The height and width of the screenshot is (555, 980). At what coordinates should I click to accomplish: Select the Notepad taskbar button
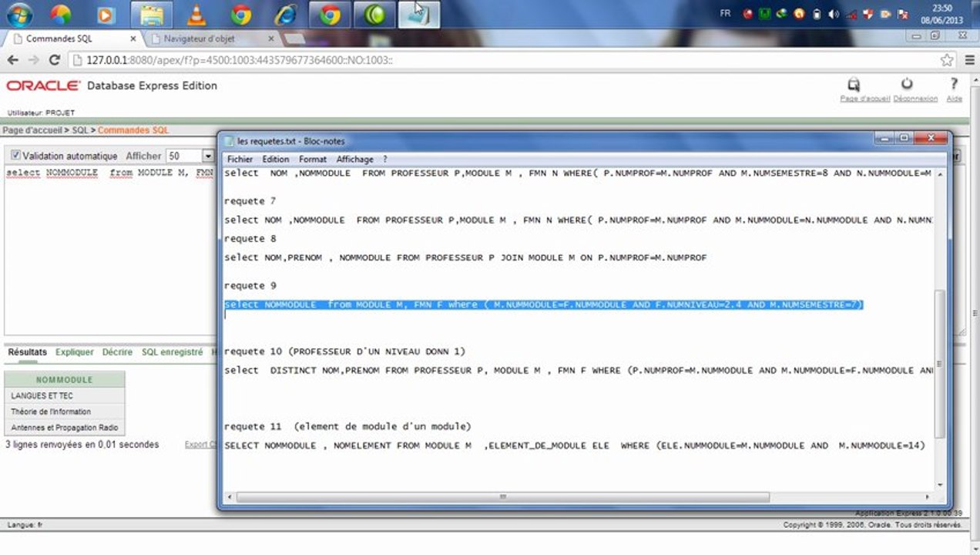pyautogui.click(x=419, y=14)
